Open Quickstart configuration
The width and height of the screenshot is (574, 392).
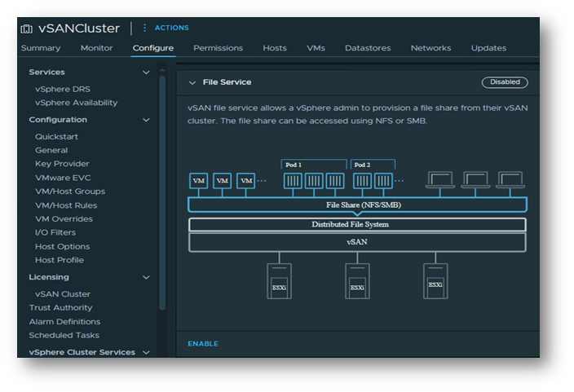56,137
